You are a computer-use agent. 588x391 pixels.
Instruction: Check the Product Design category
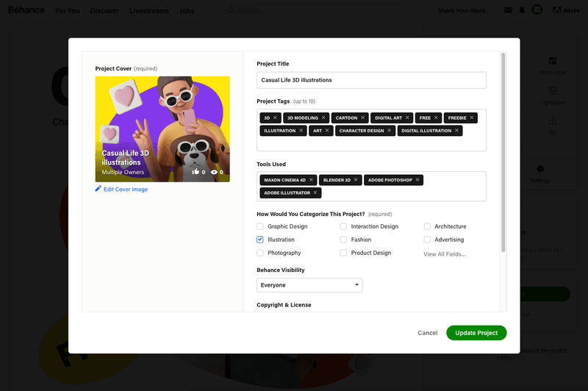(x=343, y=253)
